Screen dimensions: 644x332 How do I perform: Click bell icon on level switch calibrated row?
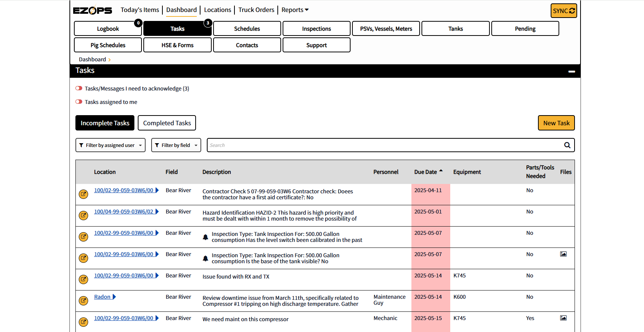coord(205,237)
